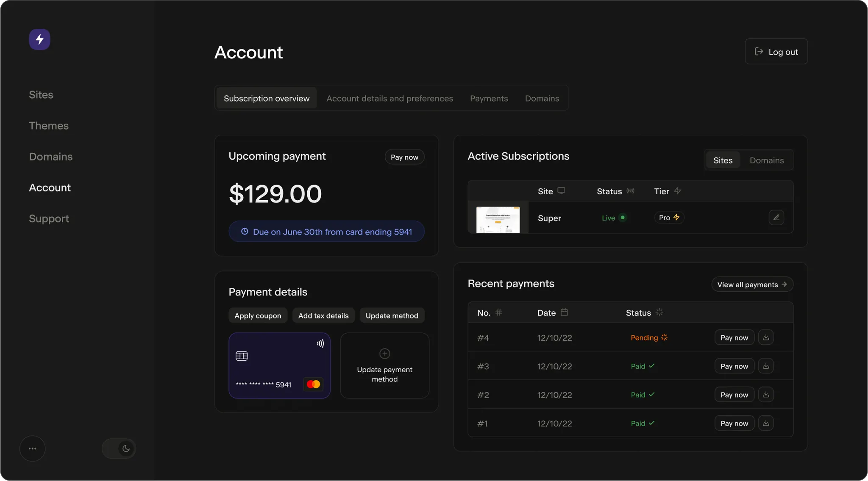Open the Payments tab
The image size is (868, 481).
489,99
